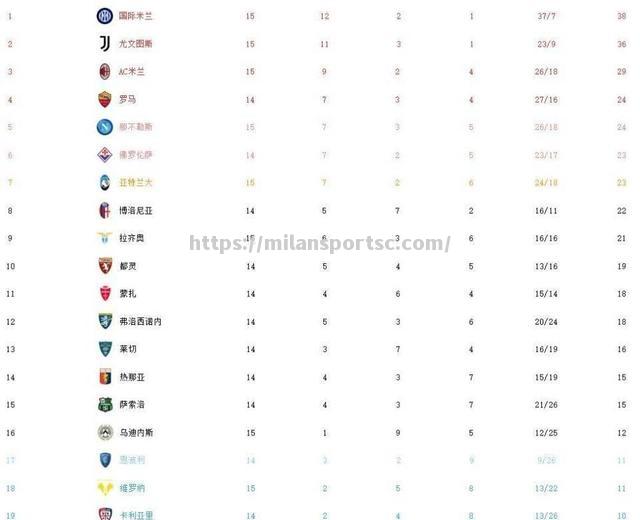This screenshot has width=640, height=520.
Task: Select the AC Milan crest icon
Action: (x=105, y=71)
